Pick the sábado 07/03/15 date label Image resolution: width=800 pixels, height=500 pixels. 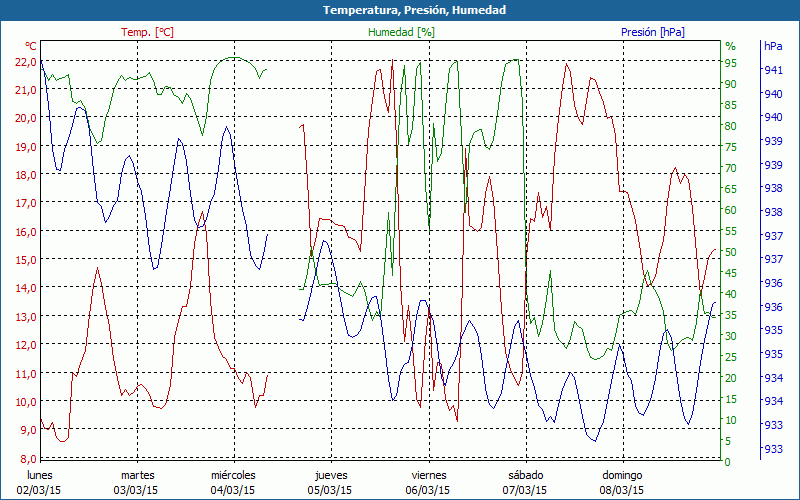[525, 482]
